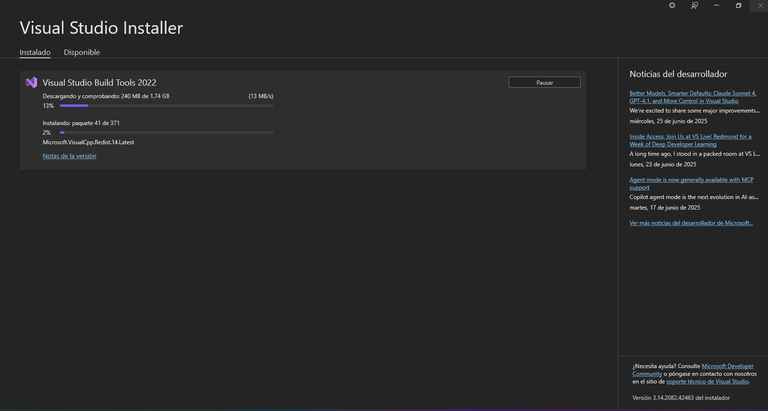Screen dimensions: 768x411
Task: Open the settings gear icon in title bar
Action: coord(672,5)
